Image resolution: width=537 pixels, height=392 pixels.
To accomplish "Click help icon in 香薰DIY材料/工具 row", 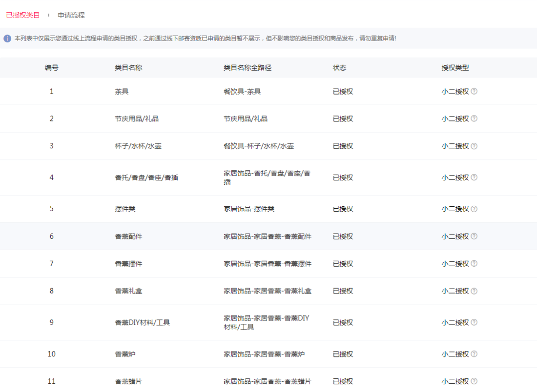I will point(474,322).
